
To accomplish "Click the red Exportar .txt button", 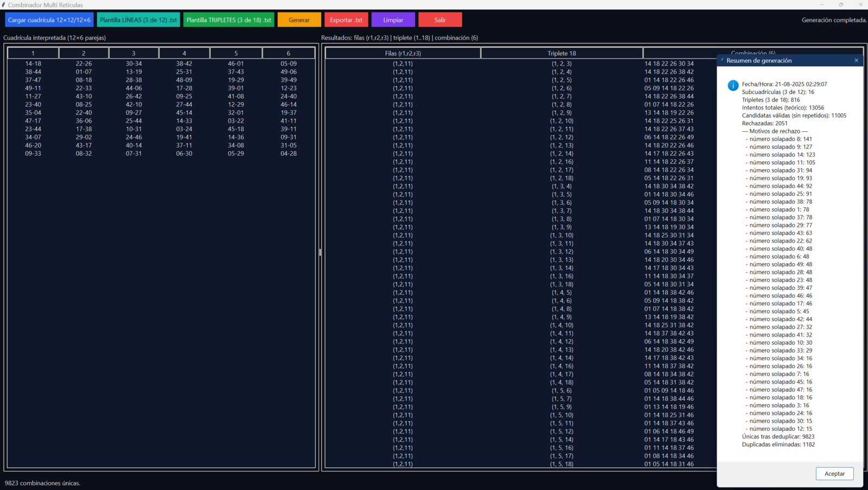I will [346, 20].
